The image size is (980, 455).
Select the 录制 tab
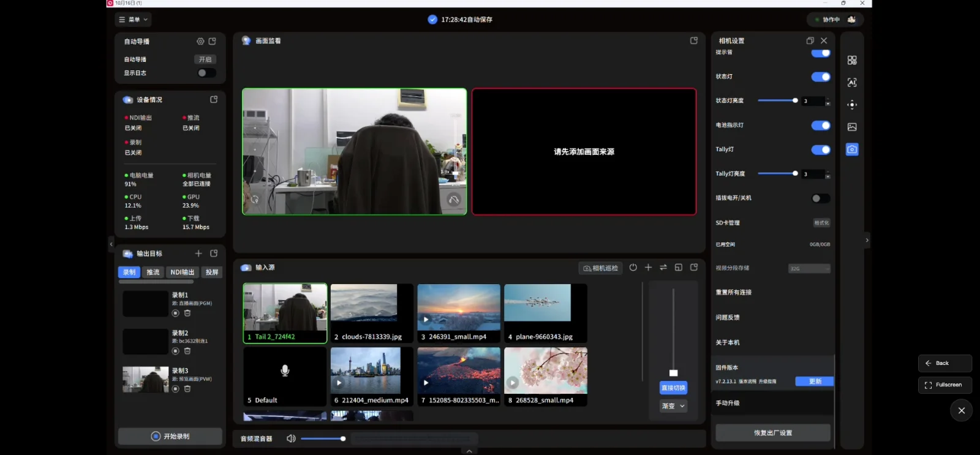[x=129, y=272]
